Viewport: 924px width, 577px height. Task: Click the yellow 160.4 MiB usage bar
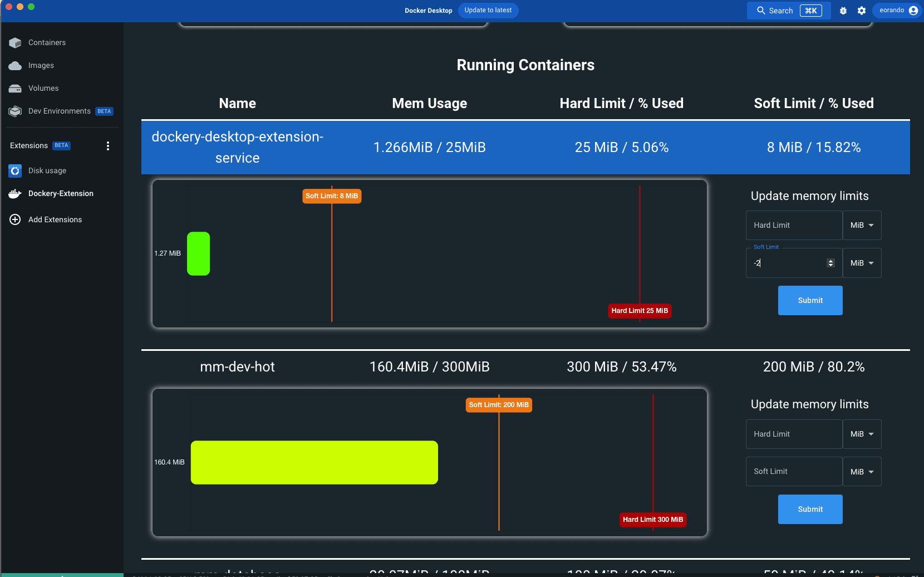coord(314,463)
